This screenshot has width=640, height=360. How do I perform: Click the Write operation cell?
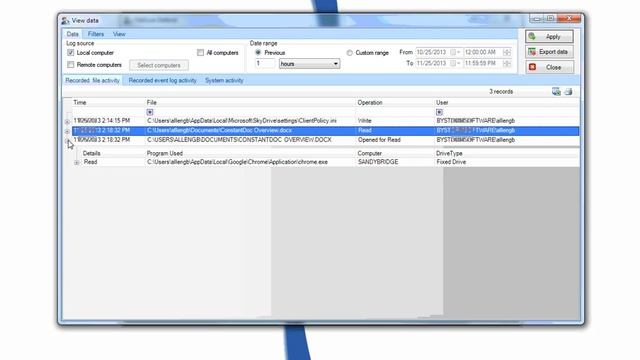point(364,121)
